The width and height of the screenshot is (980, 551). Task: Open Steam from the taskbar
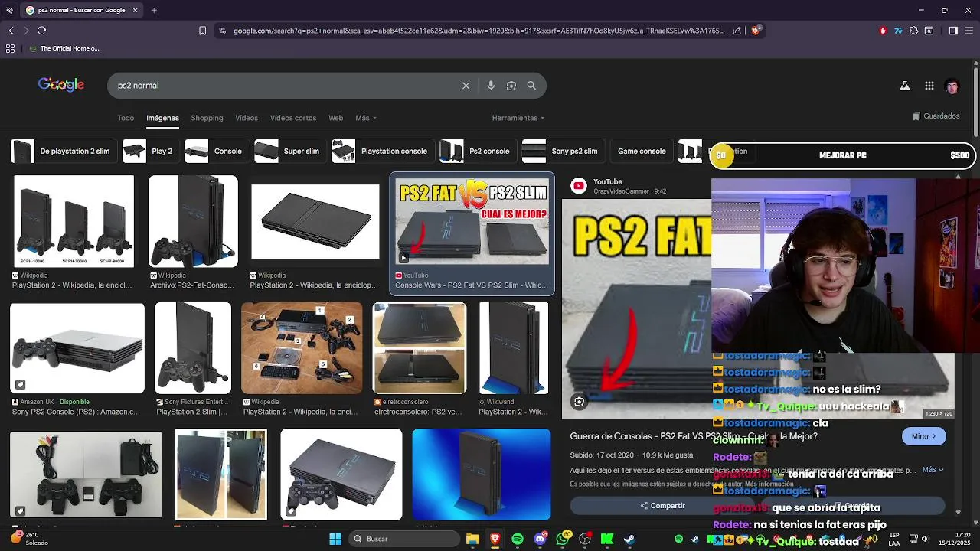coord(629,539)
